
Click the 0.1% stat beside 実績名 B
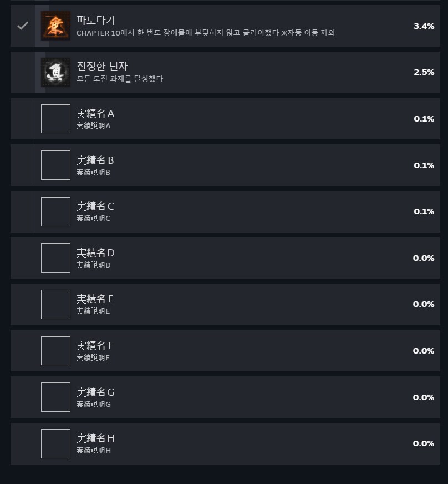tap(423, 165)
